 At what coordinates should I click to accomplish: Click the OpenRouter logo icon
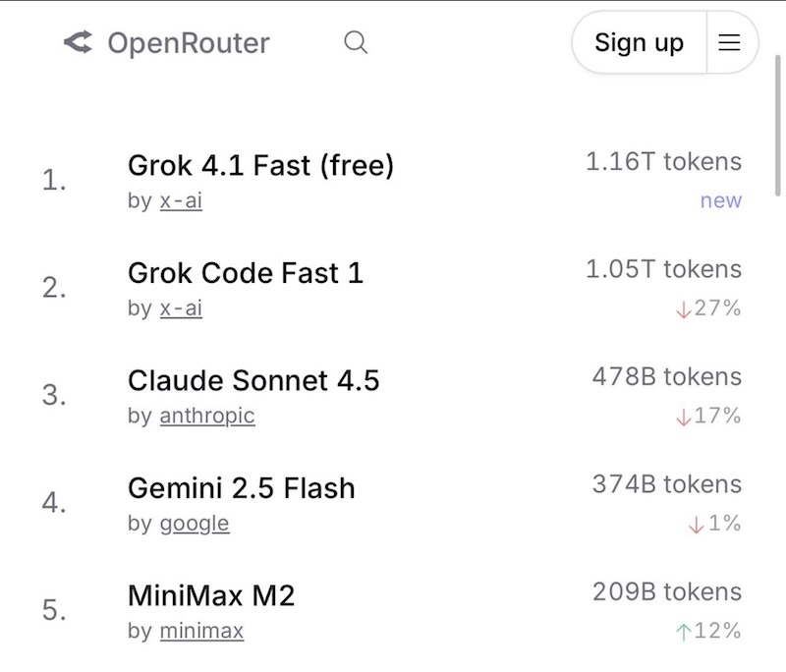coord(79,42)
